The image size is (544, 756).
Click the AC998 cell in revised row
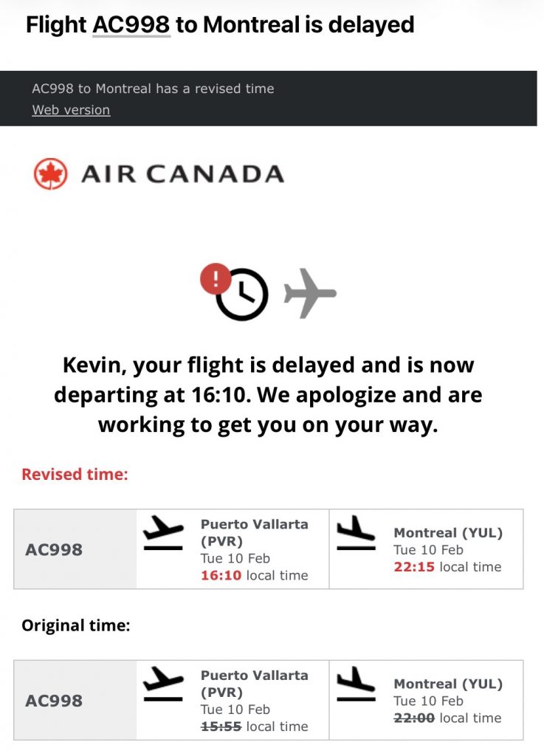54,549
